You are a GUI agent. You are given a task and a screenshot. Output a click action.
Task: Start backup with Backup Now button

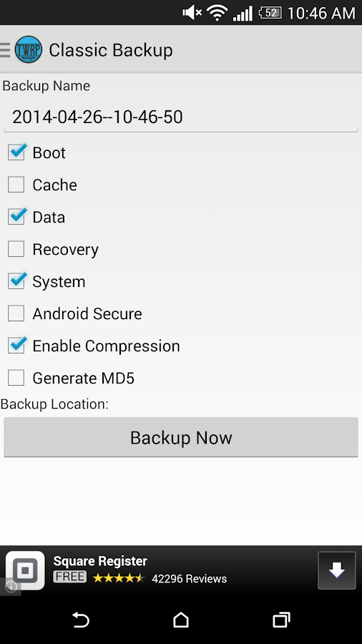click(181, 437)
